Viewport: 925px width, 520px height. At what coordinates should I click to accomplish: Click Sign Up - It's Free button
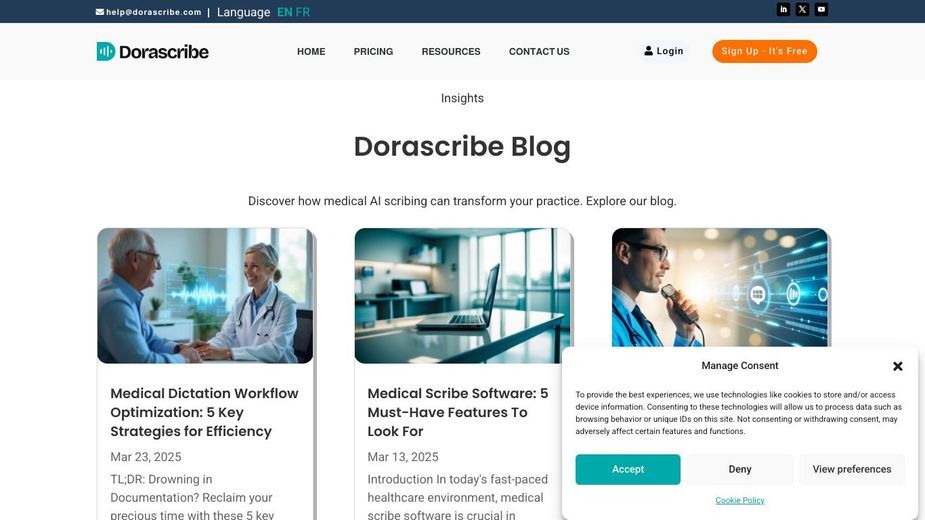(x=764, y=51)
